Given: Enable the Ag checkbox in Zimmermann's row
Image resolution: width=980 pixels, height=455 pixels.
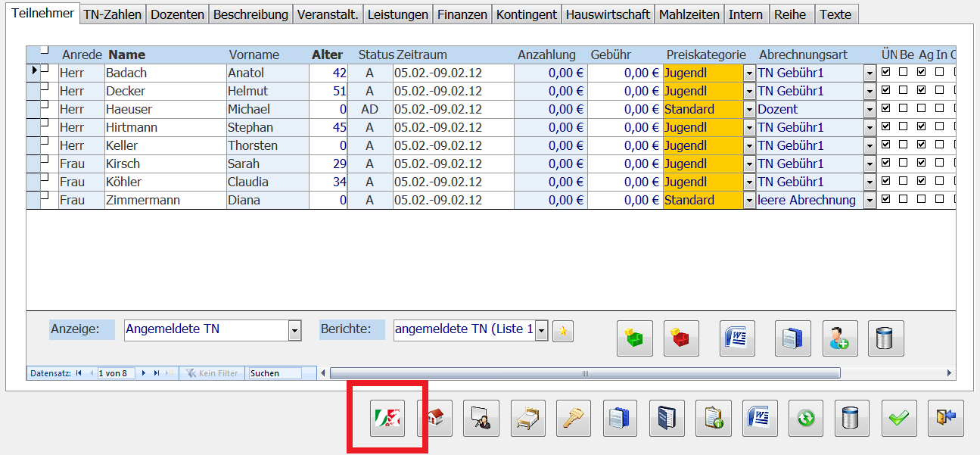Looking at the screenshot, I should click(x=921, y=200).
